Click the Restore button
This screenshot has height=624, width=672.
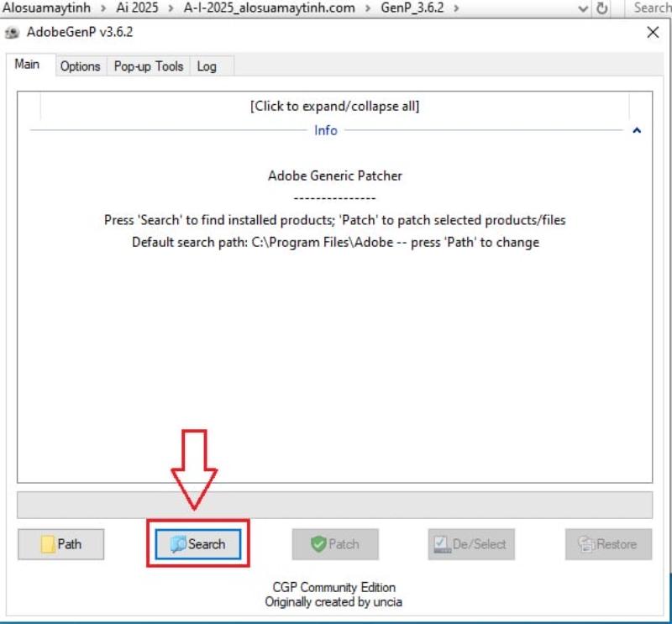pyautogui.click(x=607, y=544)
